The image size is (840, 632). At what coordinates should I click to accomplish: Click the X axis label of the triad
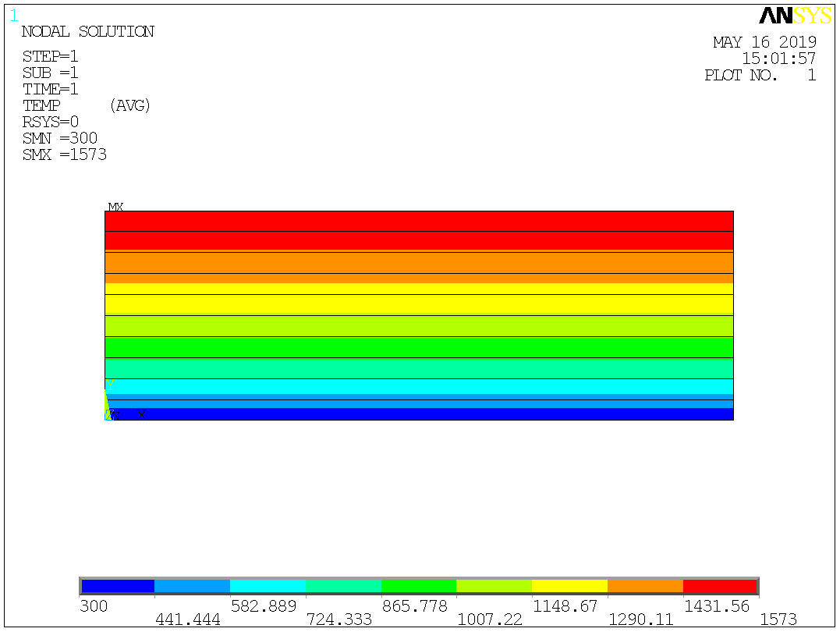(x=141, y=414)
